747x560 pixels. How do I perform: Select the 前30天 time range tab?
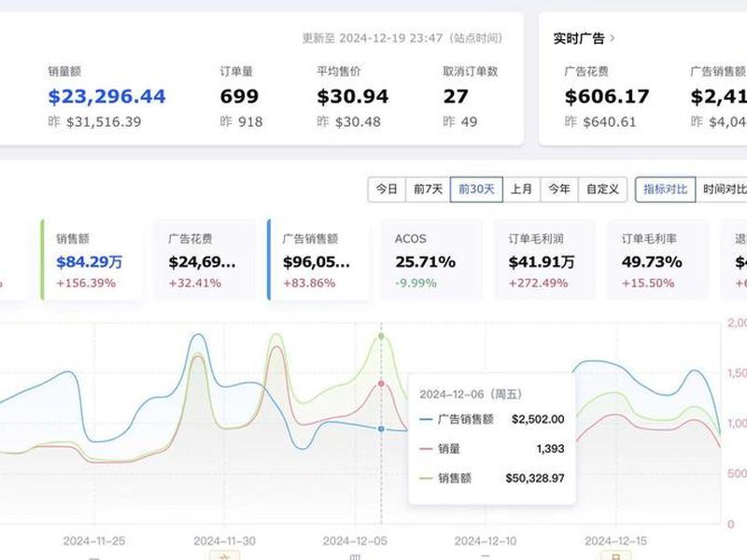[476, 189]
